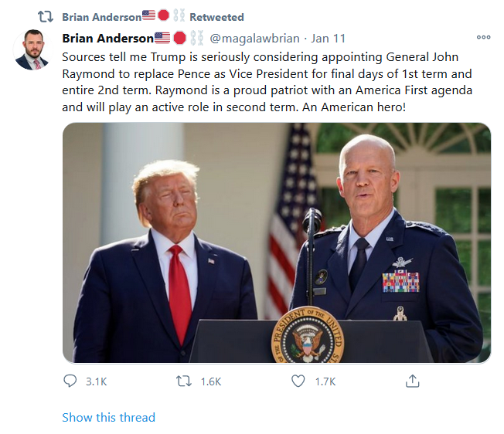Click the 1.7K like count
The width and height of the screenshot is (504, 434).
tap(325, 381)
